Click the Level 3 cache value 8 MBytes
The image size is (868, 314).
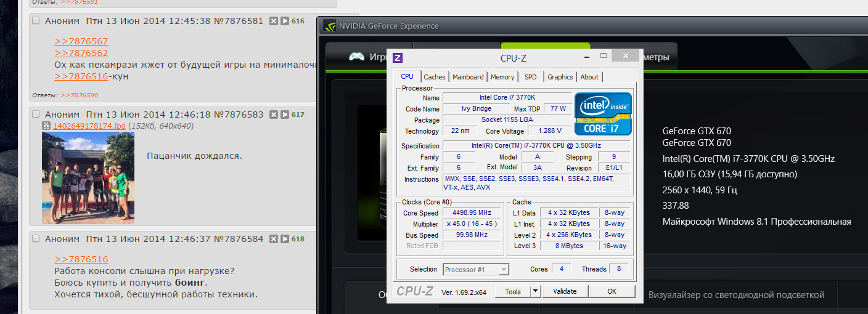pyautogui.click(x=568, y=246)
